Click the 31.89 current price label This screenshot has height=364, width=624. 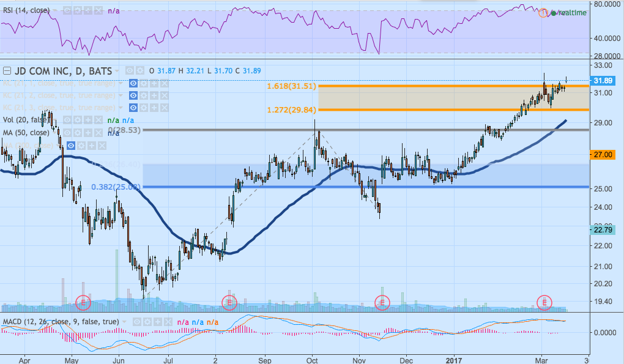tap(603, 80)
